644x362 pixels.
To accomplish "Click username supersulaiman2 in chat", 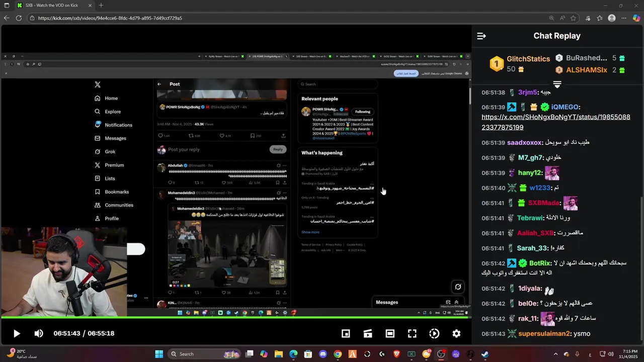I will [544, 334].
